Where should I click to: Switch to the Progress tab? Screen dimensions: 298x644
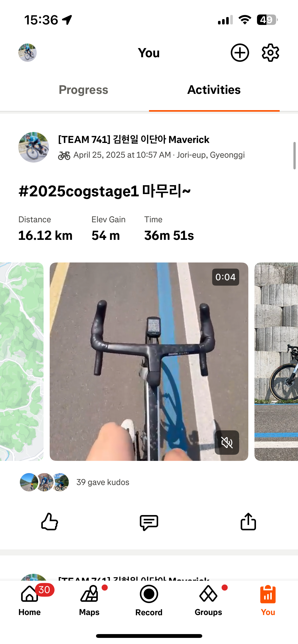[84, 90]
